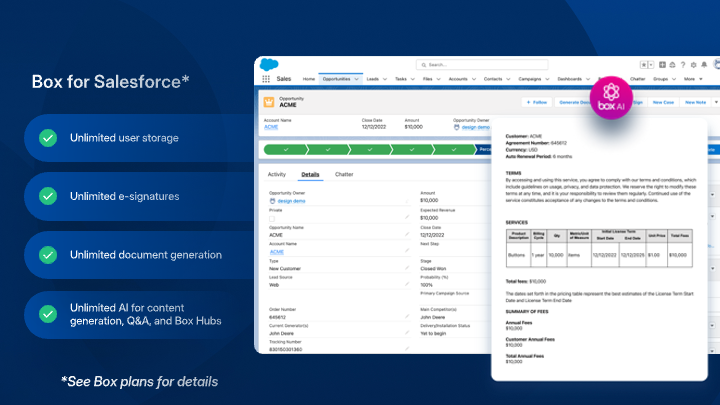720x405 pixels.
Task: Click the ACME opportunity crown icon
Action: 268,101
